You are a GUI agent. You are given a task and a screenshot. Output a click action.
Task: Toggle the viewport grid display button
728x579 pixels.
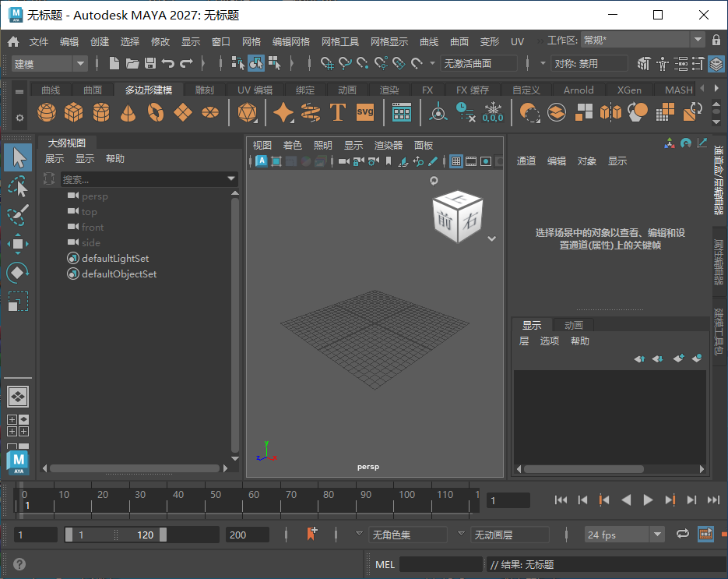click(x=456, y=161)
